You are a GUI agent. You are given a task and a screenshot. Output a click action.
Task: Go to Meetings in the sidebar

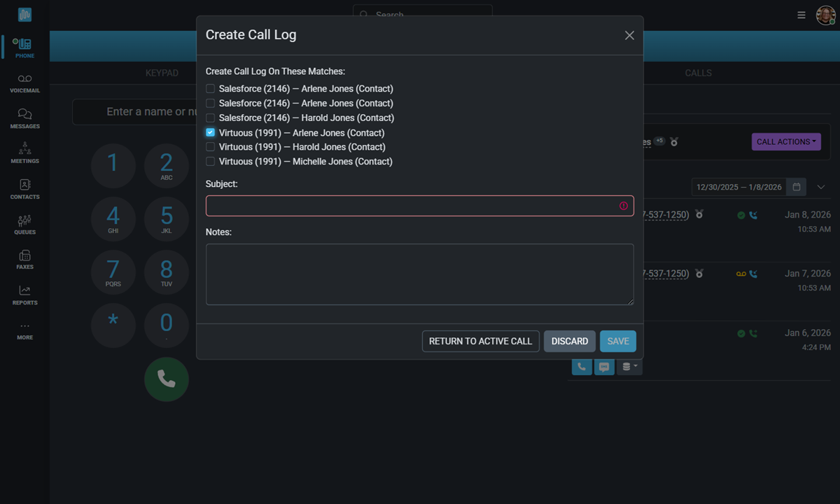coord(24,153)
